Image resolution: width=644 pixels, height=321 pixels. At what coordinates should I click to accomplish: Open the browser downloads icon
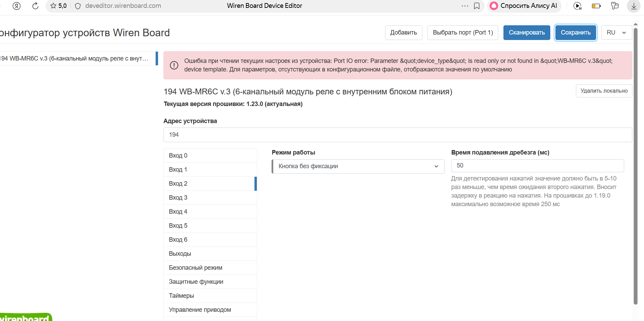click(634, 6)
